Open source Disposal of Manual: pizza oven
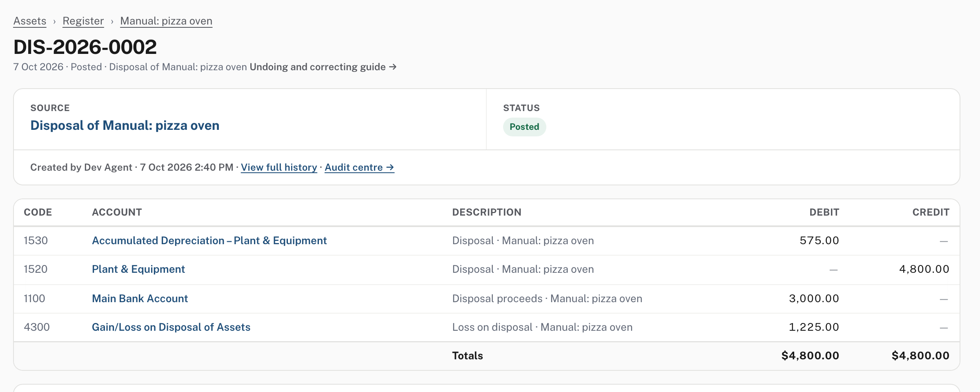The width and height of the screenshot is (980, 392). click(125, 125)
